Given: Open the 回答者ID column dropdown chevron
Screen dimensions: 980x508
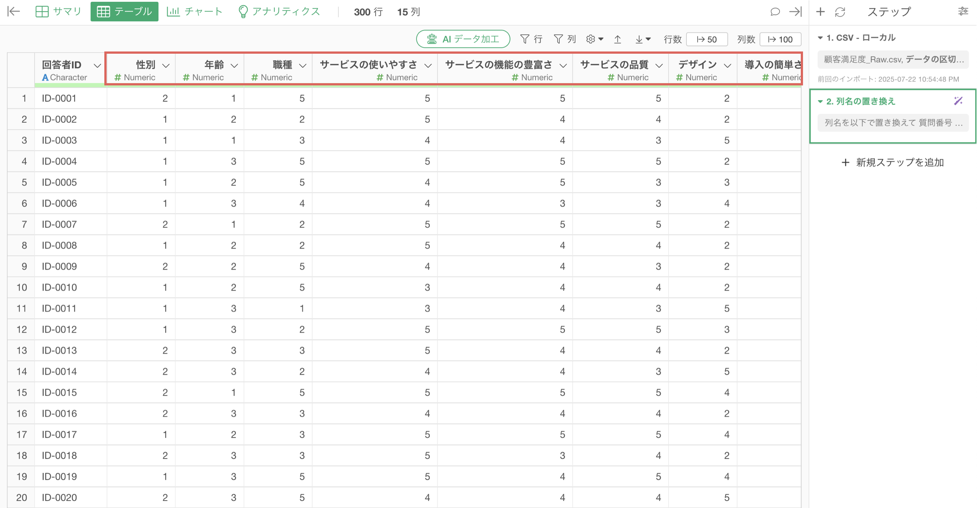Looking at the screenshot, I should click(x=97, y=66).
